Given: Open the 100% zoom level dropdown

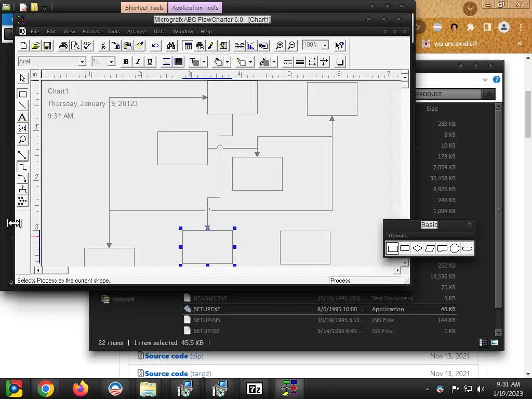Looking at the screenshot, I should pos(325,45).
